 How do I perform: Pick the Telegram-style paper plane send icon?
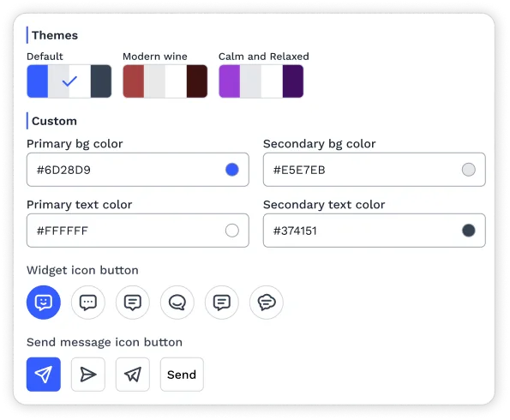(x=133, y=375)
